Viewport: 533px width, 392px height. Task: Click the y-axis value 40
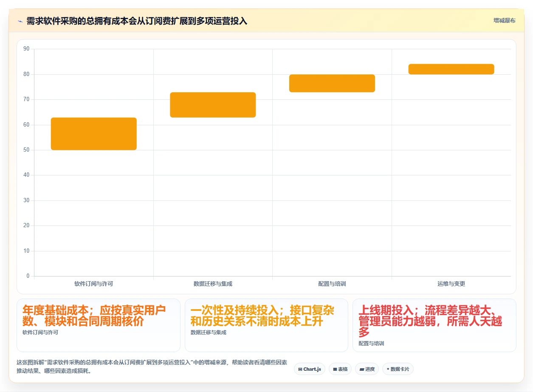pyautogui.click(x=26, y=175)
